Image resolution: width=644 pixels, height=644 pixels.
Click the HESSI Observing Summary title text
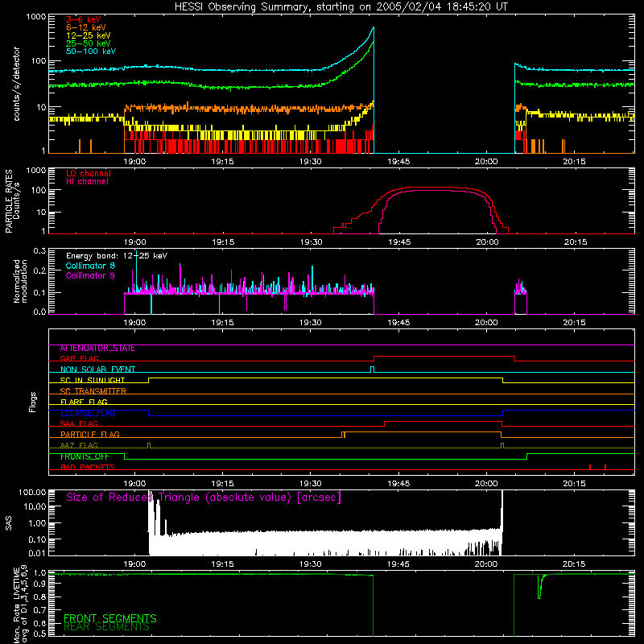click(x=341, y=6)
